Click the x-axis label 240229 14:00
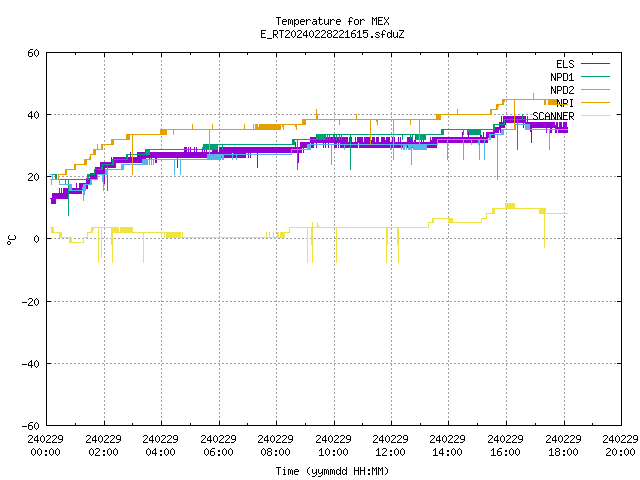640x480 pixels. 448,446
